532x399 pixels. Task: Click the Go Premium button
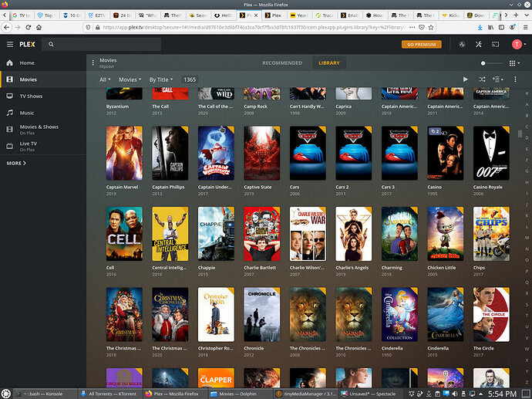(422, 44)
